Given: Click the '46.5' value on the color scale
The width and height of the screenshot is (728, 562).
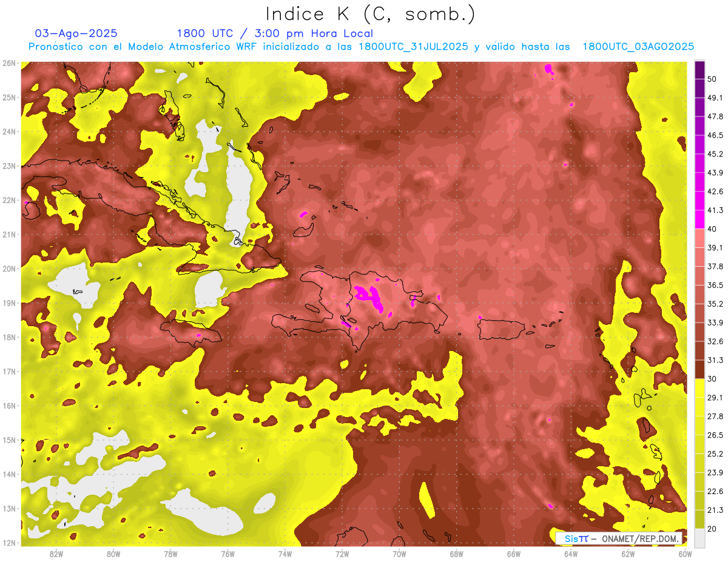Looking at the screenshot, I should [x=715, y=135].
